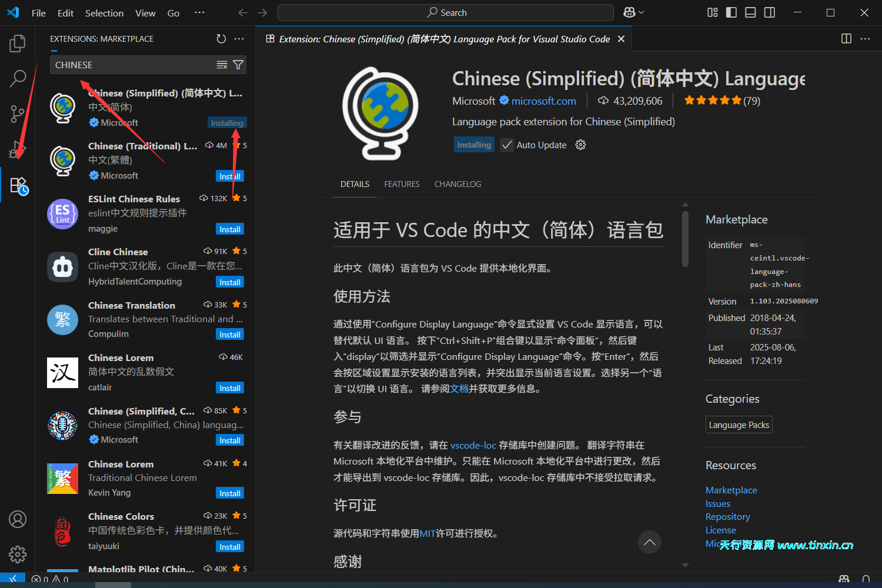The height and width of the screenshot is (588, 882).
Task: Click Microsoft publisher name in header
Action: coord(474,101)
